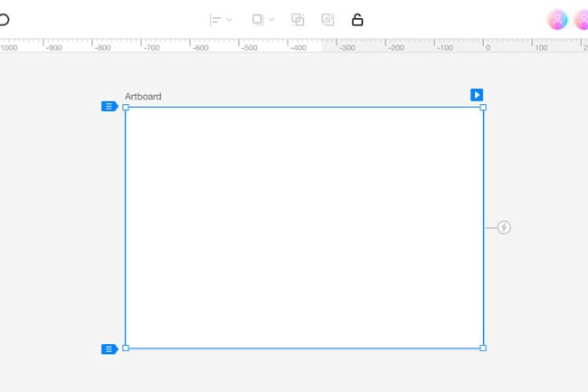Open the alignment options dropdown arrow
This screenshot has height=392, width=588.
[230, 20]
